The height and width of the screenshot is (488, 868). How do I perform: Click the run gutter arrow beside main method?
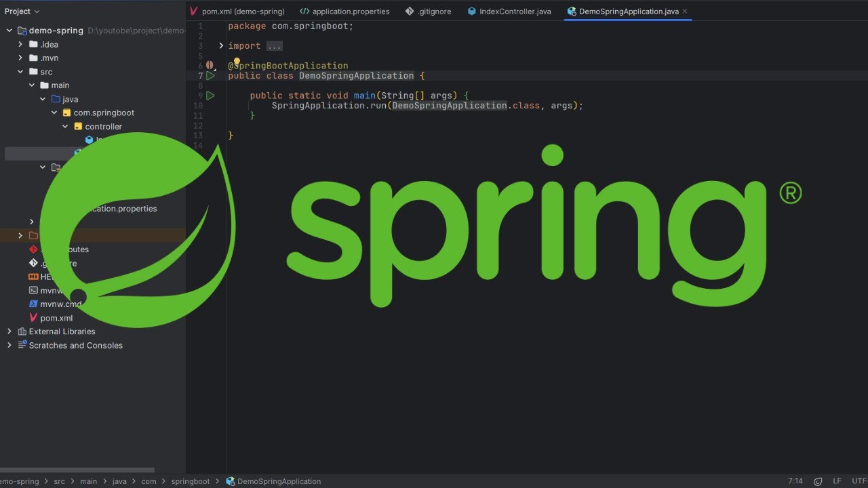(x=210, y=96)
